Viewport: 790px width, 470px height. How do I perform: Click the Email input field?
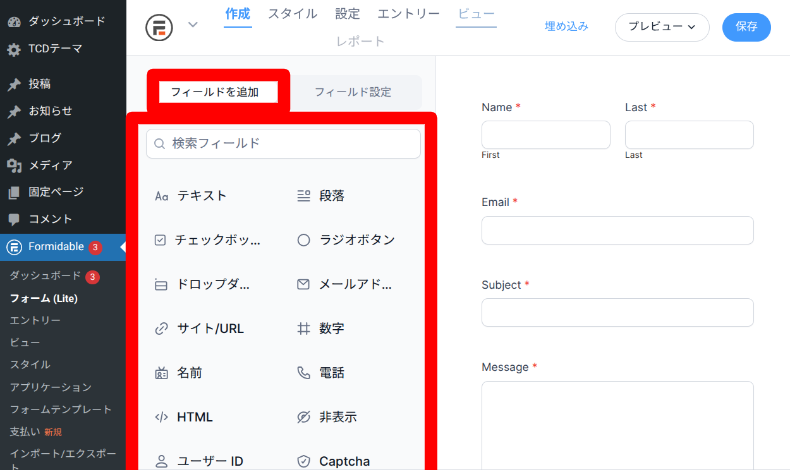[617, 231]
